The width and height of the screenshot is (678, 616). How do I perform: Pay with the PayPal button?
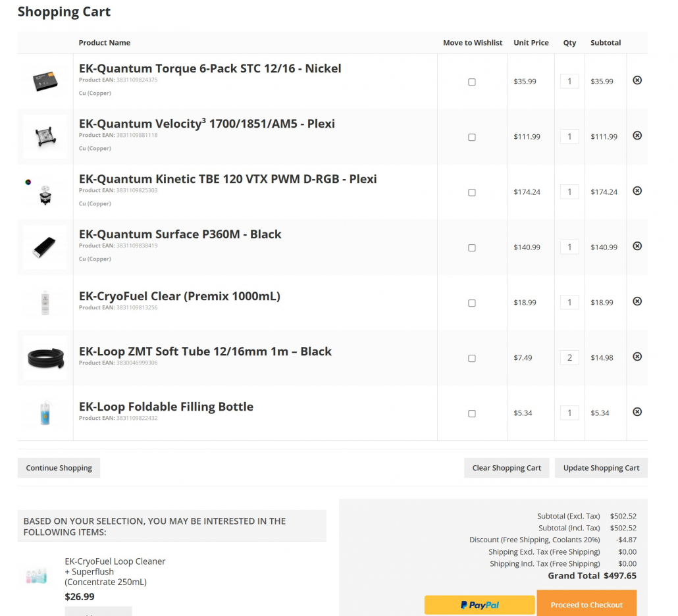479,605
